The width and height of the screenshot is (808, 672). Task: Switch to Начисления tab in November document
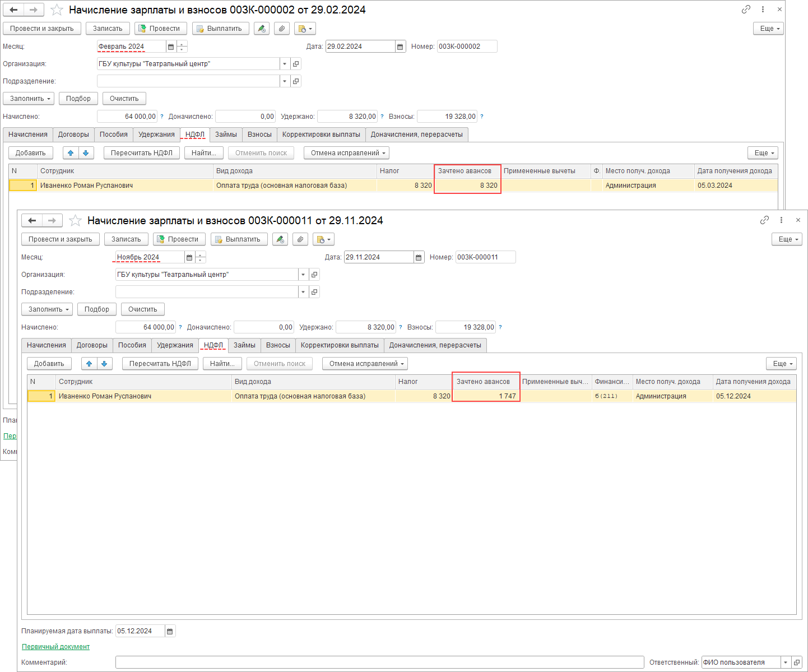47,345
